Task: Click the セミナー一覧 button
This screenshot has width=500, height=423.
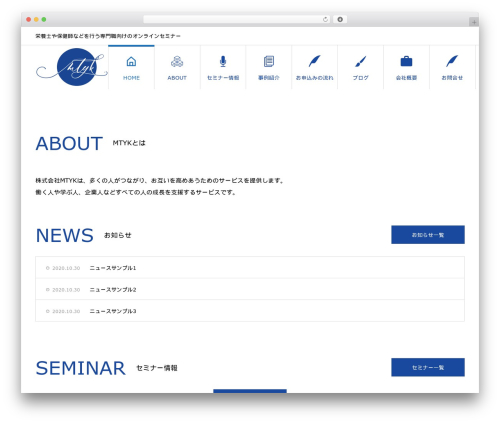Action: 428,367
